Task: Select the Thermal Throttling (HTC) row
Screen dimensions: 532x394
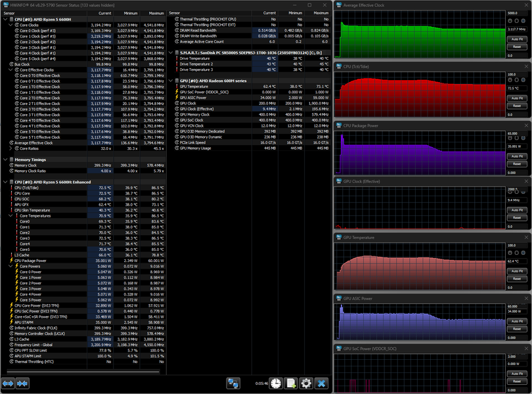Action: 83,362
